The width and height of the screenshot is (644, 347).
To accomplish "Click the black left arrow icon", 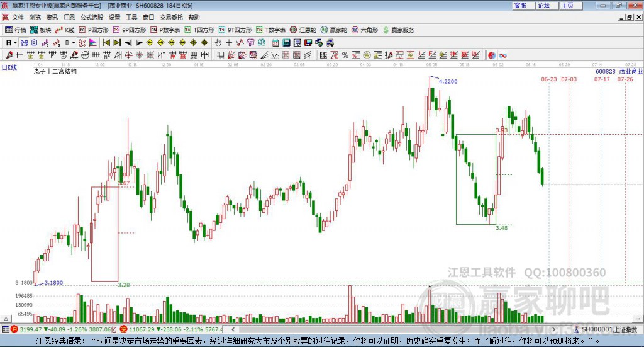I will click(128, 43).
